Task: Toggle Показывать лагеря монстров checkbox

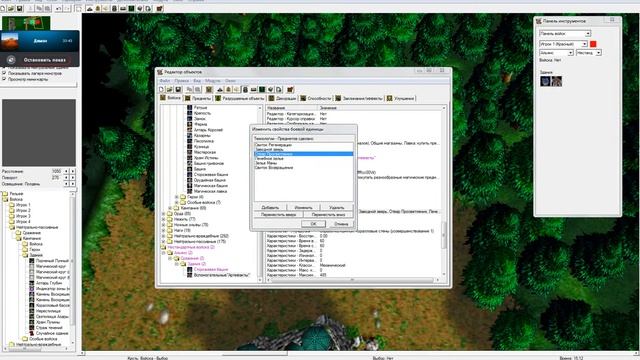Action: point(4,73)
